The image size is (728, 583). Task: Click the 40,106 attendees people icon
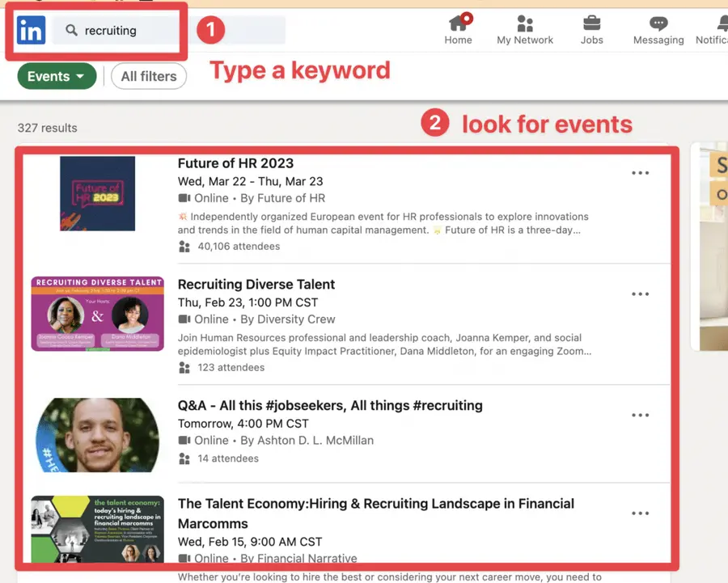click(184, 247)
